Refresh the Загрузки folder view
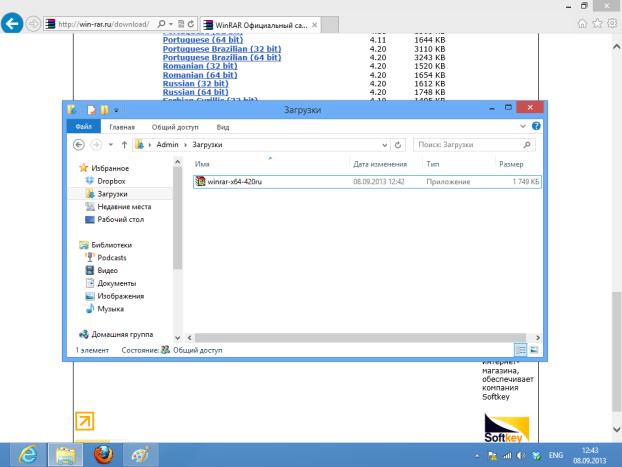The image size is (622, 467). [398, 145]
